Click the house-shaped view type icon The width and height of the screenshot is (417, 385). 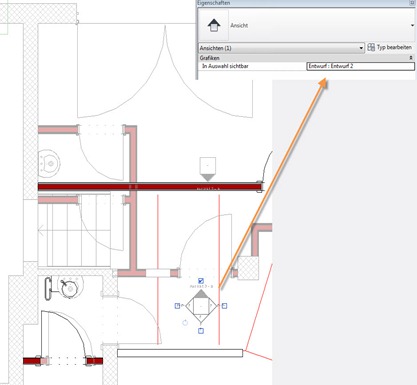(214, 25)
